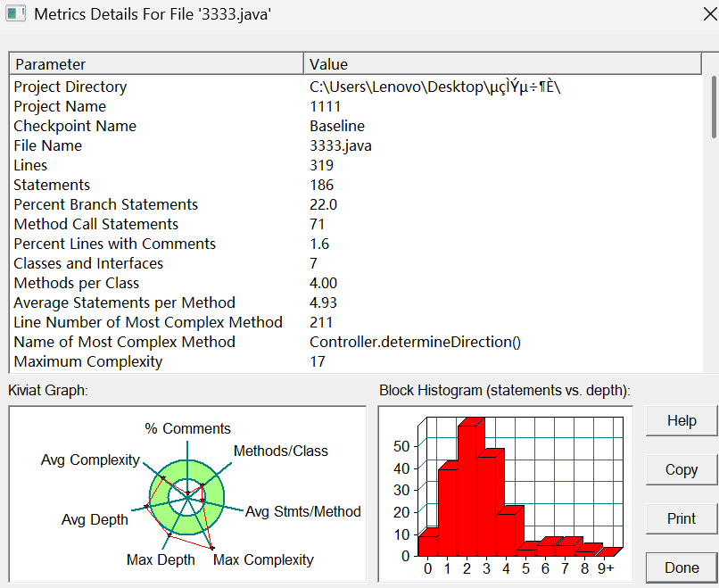
Task: Select the 'Classes and Interfaces' row
Action: (x=356, y=264)
